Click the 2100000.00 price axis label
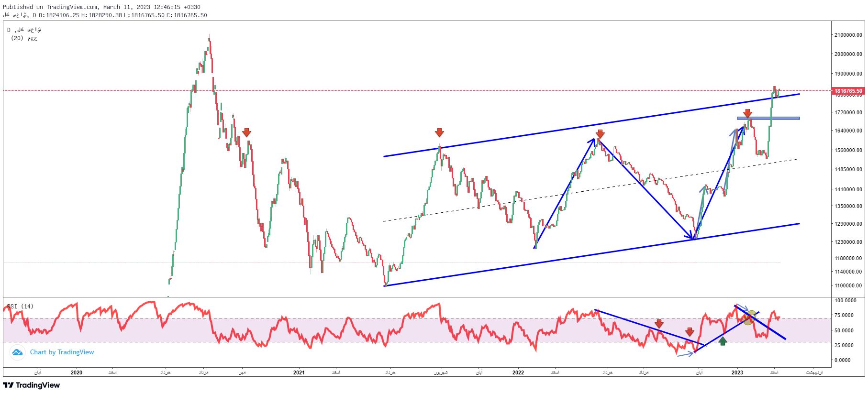Screen dimensions: 868x394 pos(848,35)
